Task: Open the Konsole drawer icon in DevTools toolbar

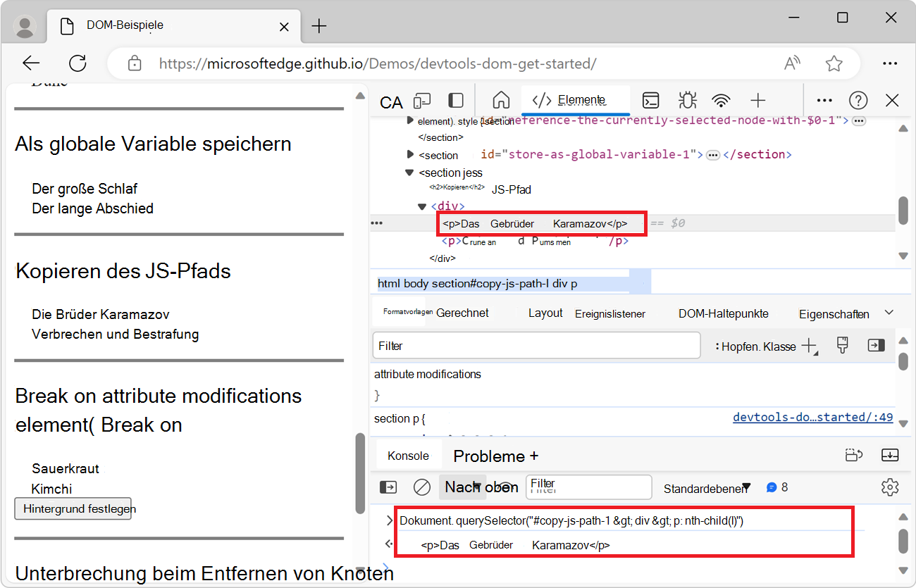Action: tap(650, 100)
